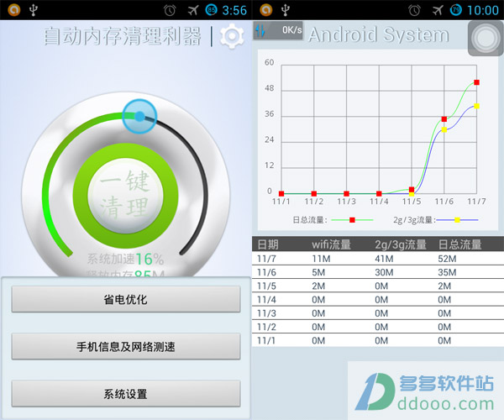
Task: Tap the orange app icon left of USB icon
Action: point(8,10)
